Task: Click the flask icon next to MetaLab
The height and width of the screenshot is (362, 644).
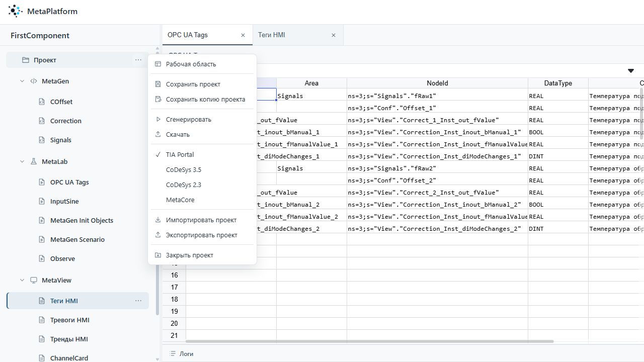Action: coord(34,161)
